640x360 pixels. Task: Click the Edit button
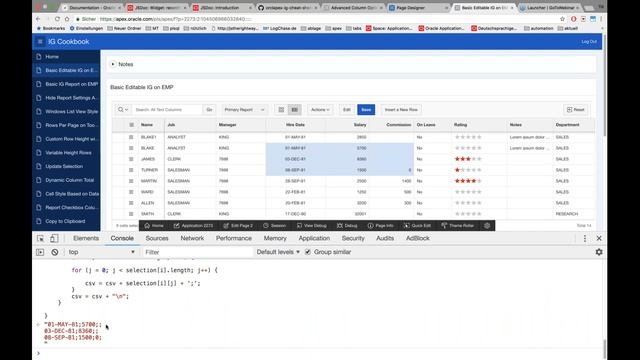[x=347, y=110]
